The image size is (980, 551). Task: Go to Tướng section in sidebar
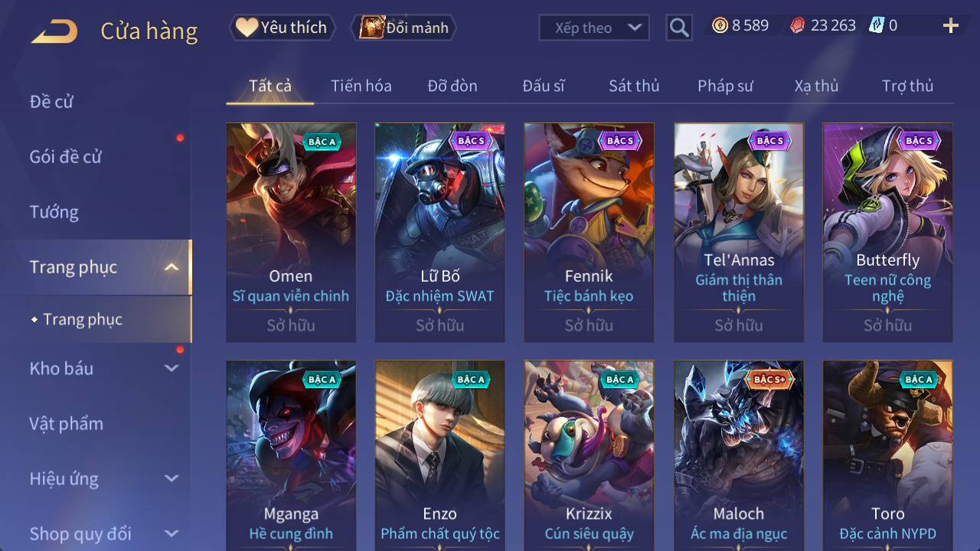54,212
